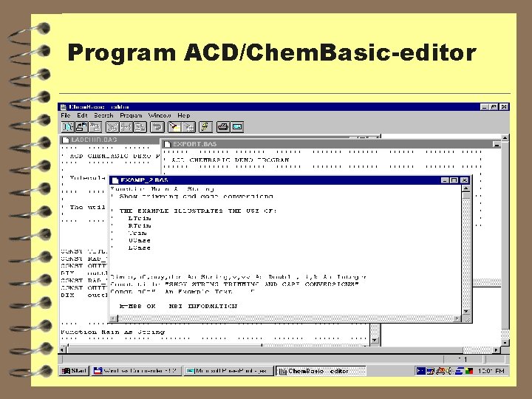
Task: Click 'Function Main As String' in LABCHIN.BAS
Action: pos(113,332)
